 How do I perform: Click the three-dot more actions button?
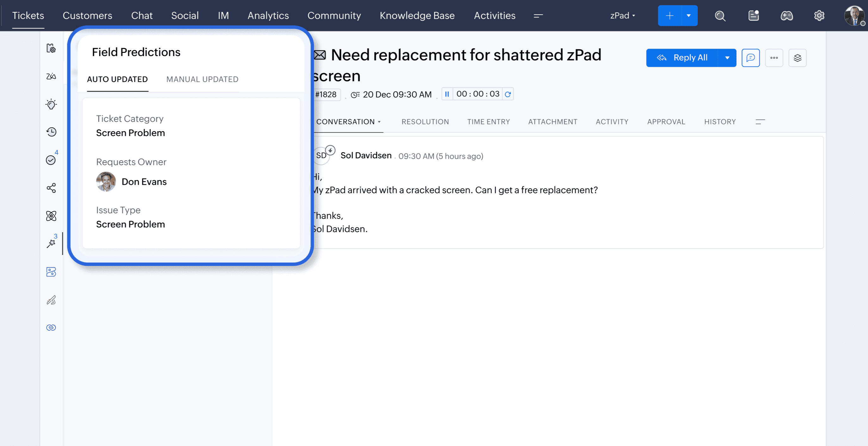click(x=774, y=58)
